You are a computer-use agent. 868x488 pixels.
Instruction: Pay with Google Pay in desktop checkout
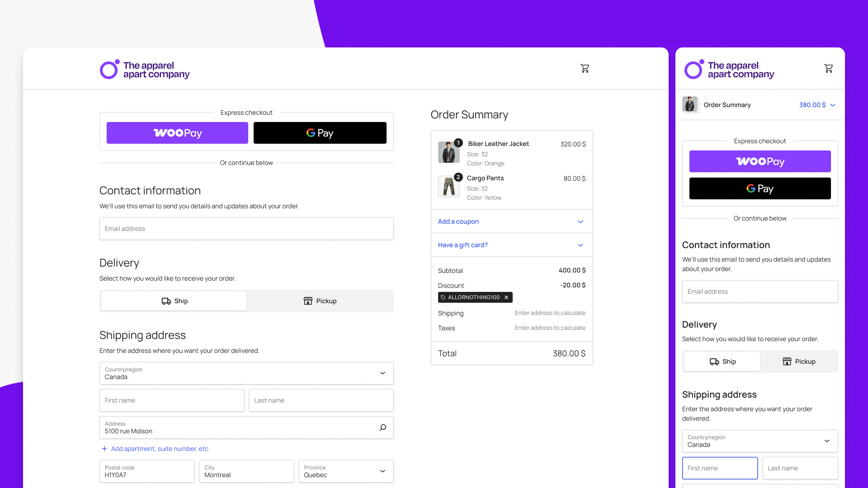tap(320, 133)
